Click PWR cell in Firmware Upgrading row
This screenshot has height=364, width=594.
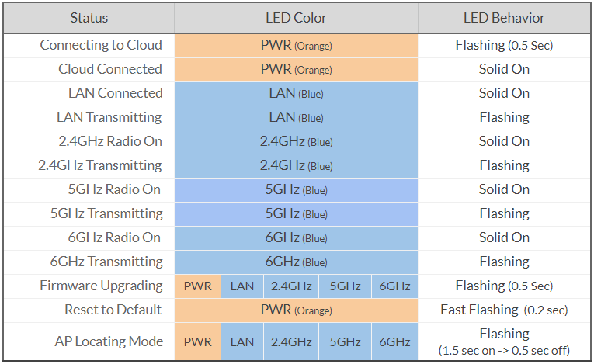click(x=197, y=286)
